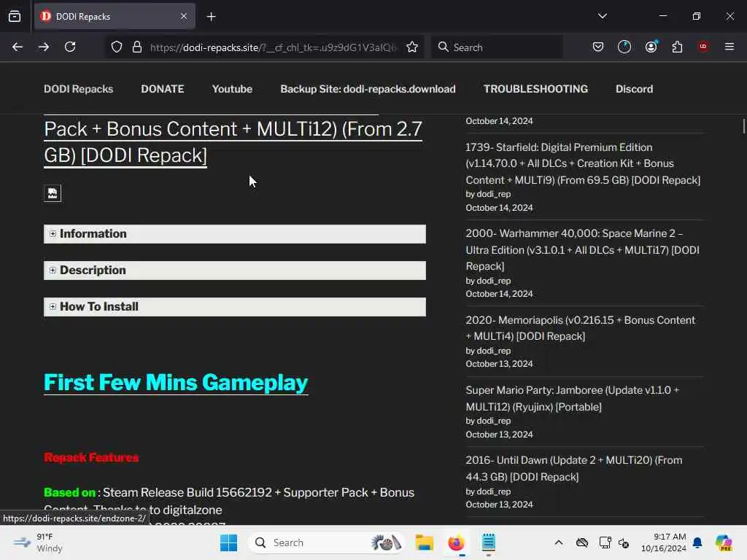Close the DODI Repacks tab

(x=184, y=17)
